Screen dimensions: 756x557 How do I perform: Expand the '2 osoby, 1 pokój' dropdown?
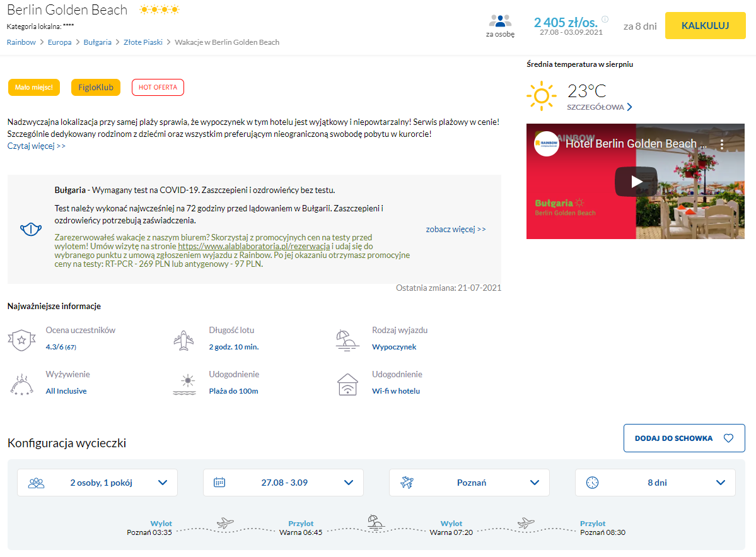97,483
